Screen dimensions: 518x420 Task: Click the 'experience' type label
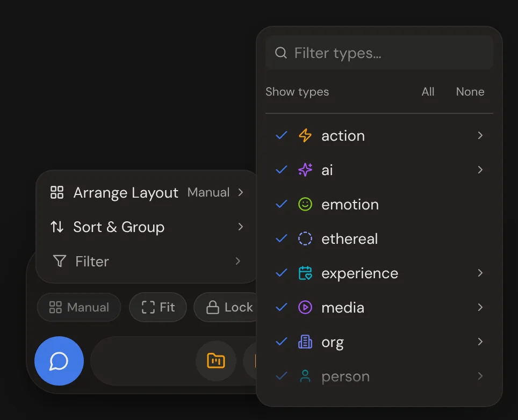[360, 273]
